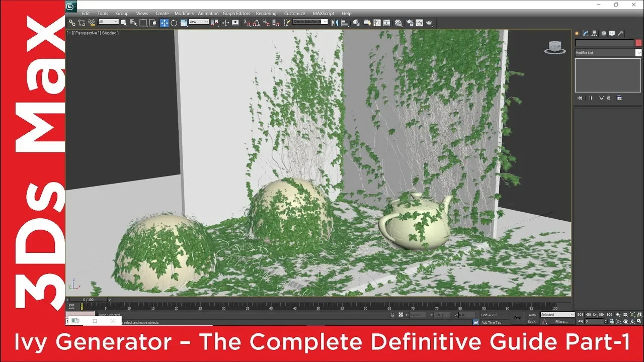Click the Pin Stack icon
Image resolution: width=644 pixels, height=362 pixels.
point(580,98)
